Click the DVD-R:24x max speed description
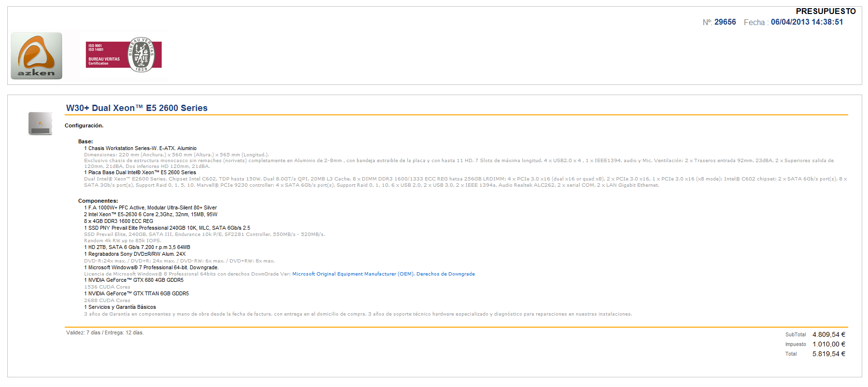868x387 pixels. tap(179, 261)
